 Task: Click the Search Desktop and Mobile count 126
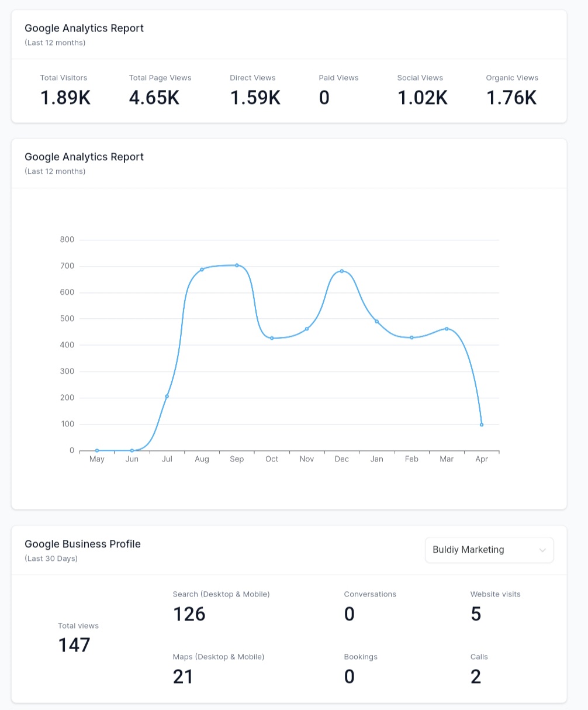pos(189,614)
